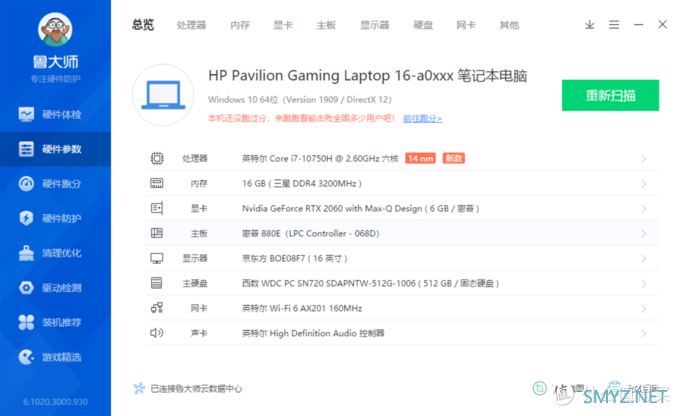
Task: Click the Wi-Fi 6 AX201 160MHz text
Action: point(302,308)
